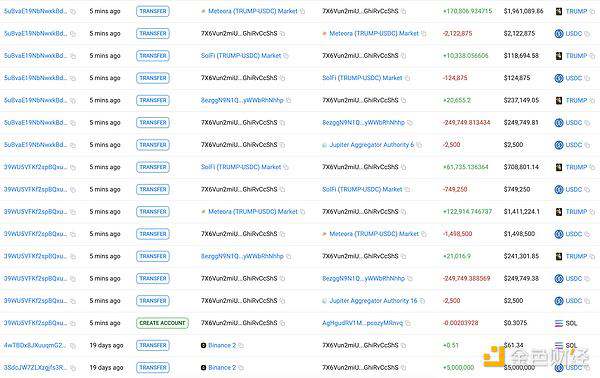The image size is (600, 378).
Task: Open 8ezggN9N1Q...yWWbRhNhhp sender in +21,016.9 row
Action: click(242, 256)
